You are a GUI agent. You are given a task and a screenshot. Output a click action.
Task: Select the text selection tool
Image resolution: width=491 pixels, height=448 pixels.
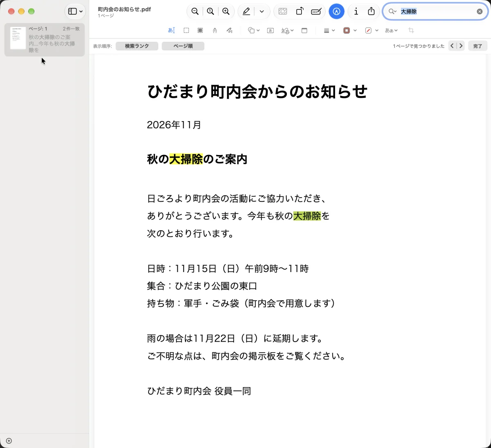click(171, 30)
